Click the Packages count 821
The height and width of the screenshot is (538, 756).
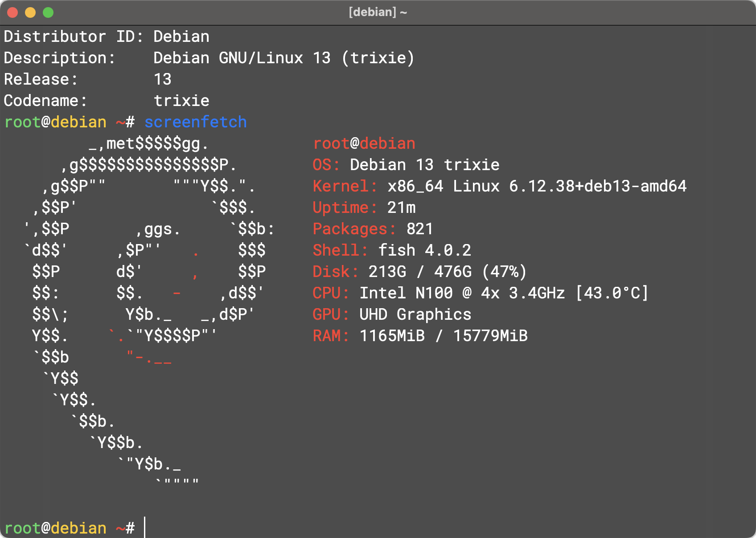(419, 229)
